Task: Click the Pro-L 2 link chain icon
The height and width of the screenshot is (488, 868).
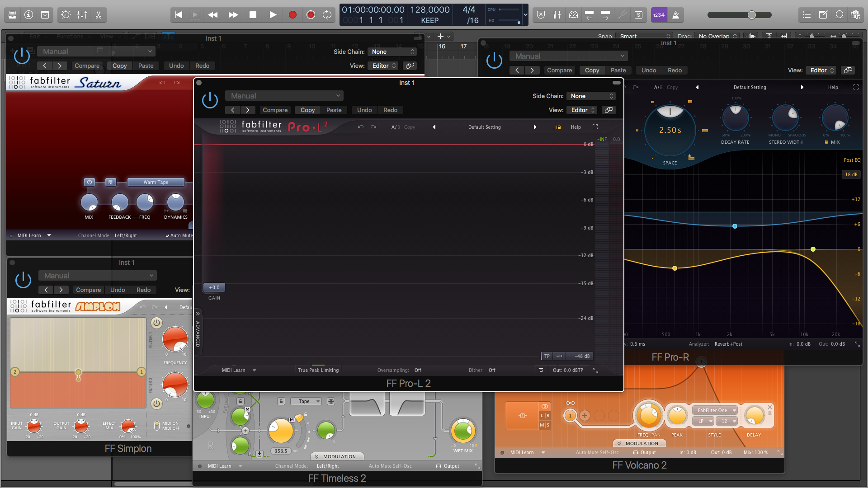Action: pyautogui.click(x=609, y=110)
